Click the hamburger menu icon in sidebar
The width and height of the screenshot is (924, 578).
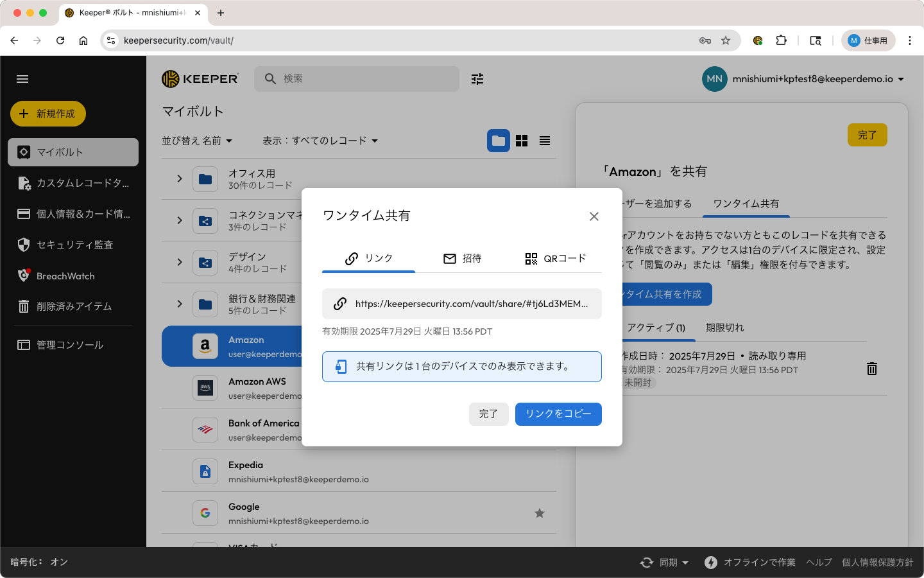(x=22, y=79)
